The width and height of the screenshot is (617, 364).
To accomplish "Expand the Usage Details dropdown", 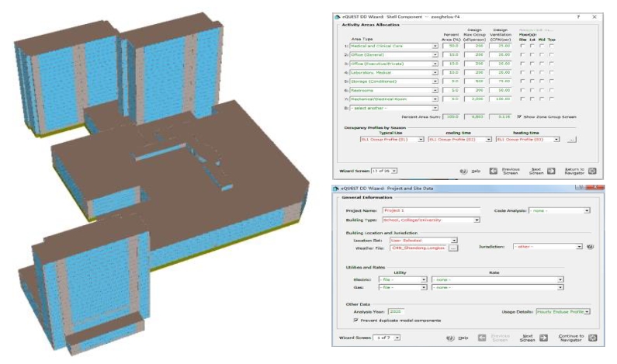I will 587,311.
